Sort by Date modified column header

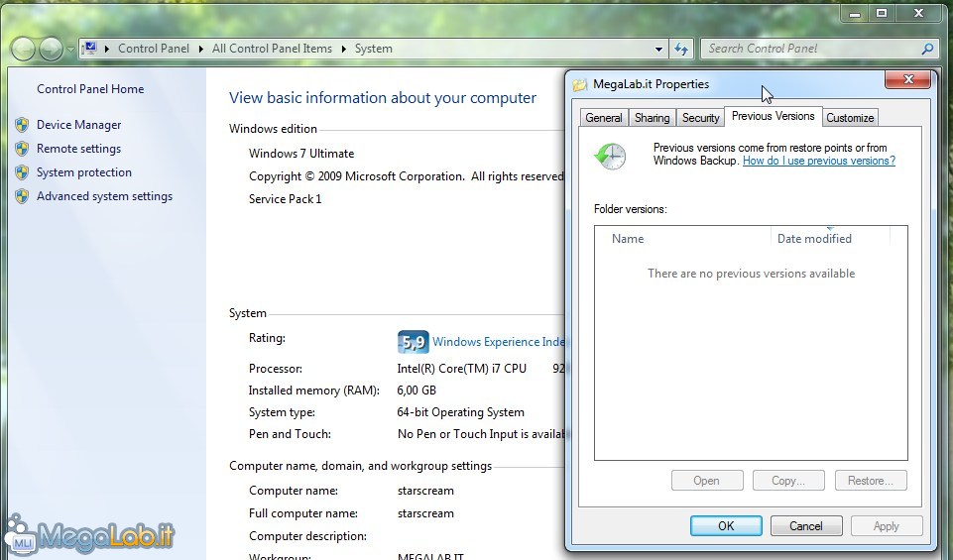(830, 239)
